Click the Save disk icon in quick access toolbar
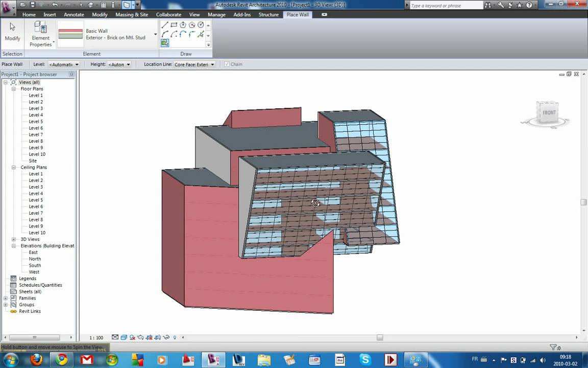Screen dimensions: 588x368 click(32, 5)
